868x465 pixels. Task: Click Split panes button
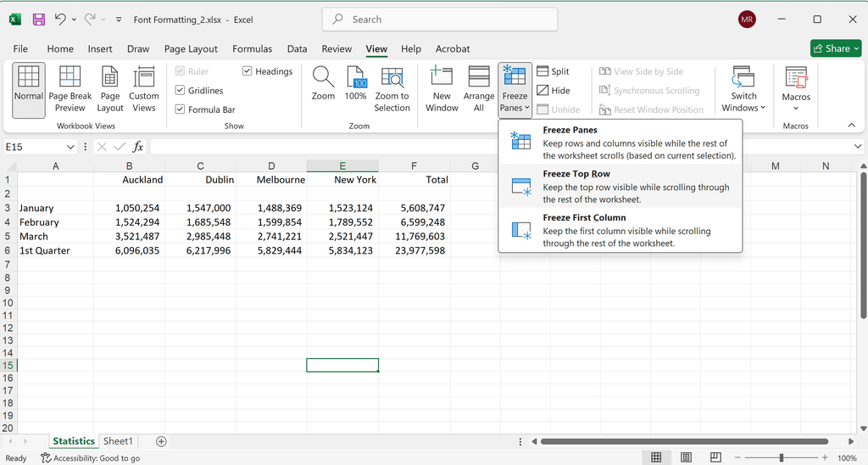coord(554,71)
